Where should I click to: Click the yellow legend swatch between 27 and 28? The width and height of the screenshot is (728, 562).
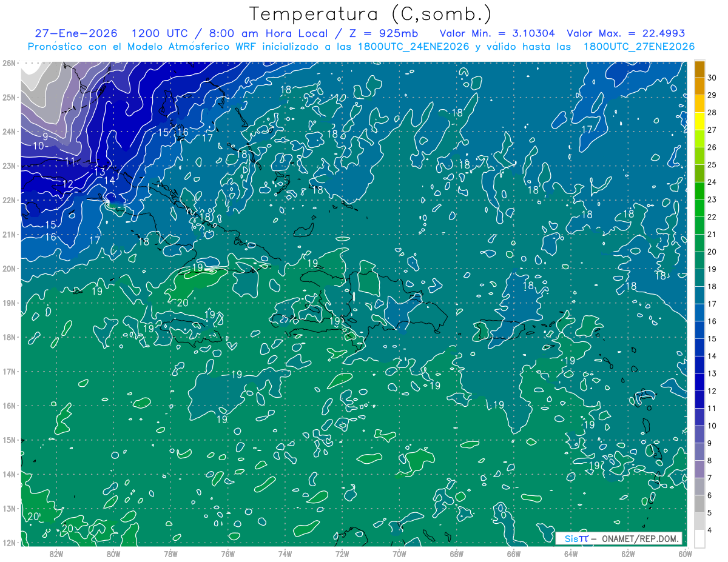(699, 121)
